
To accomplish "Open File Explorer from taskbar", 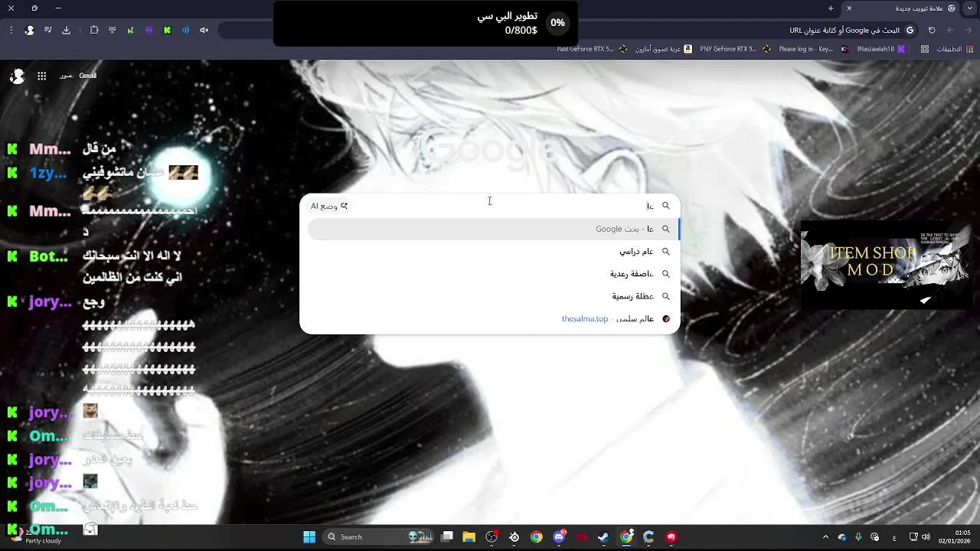I will (469, 537).
